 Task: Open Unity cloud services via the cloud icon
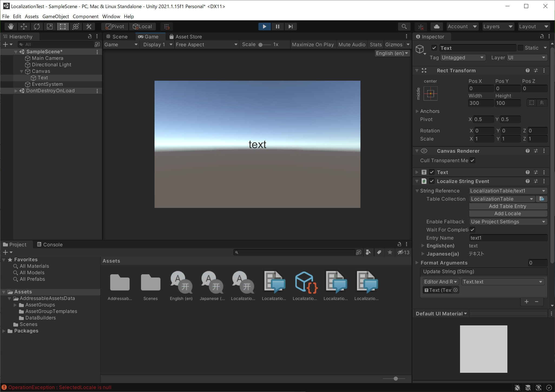point(436,26)
